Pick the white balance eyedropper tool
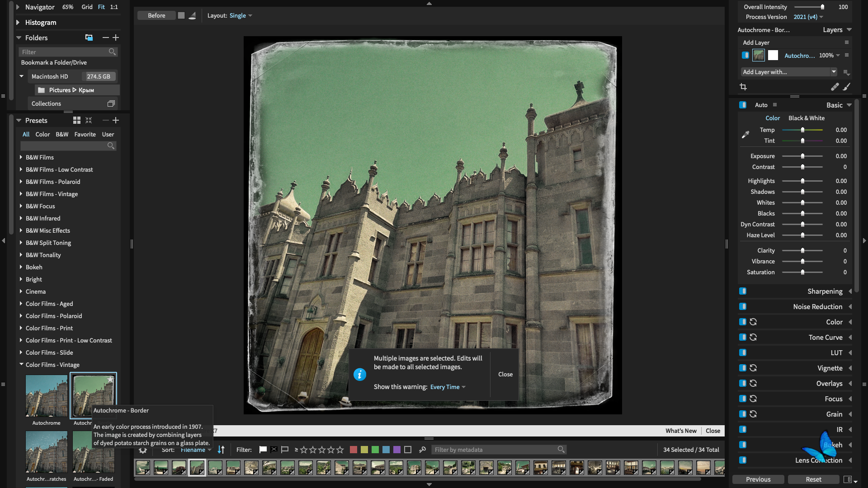868x488 pixels. point(745,135)
